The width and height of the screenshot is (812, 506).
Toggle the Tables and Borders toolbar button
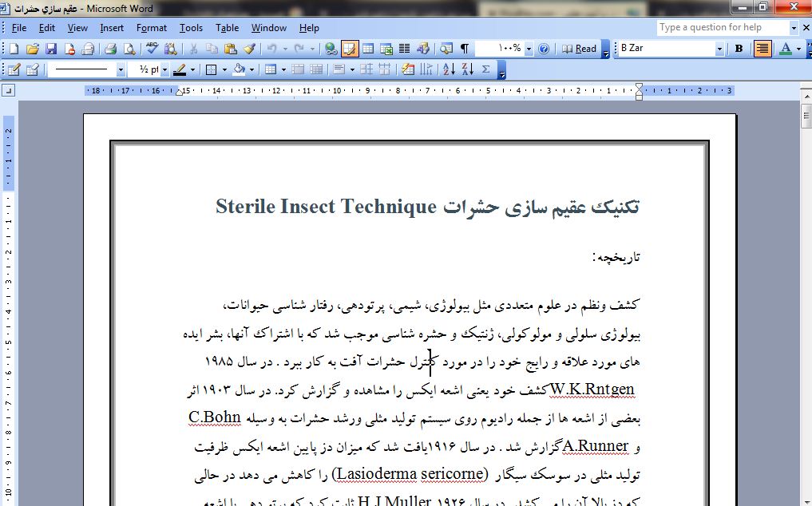click(x=350, y=49)
